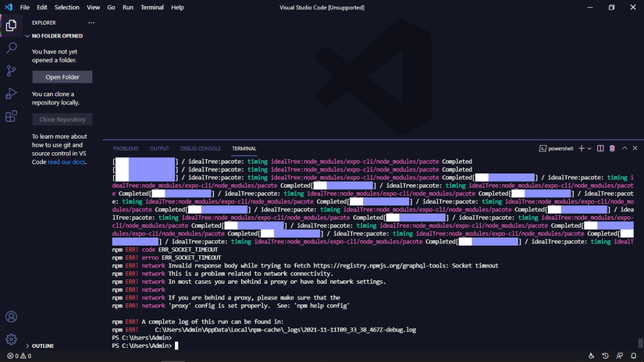Click the powershell terminal label
644x362 pixels.
click(560, 148)
